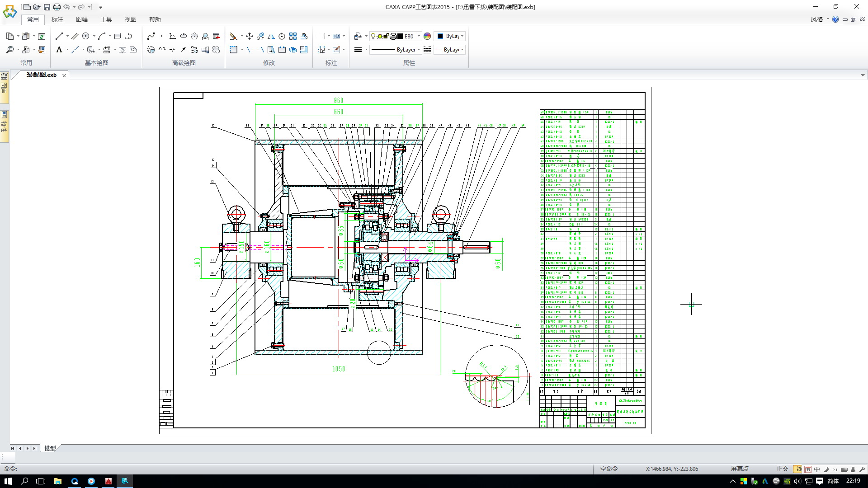This screenshot has height=488, width=868.
Task: Open the EB0 layer dropdown
Action: click(419, 36)
